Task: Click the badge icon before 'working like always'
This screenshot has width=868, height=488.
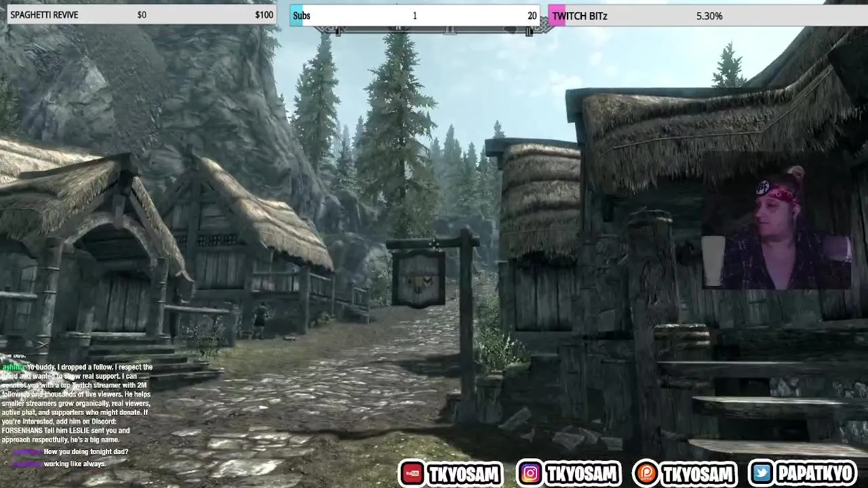Action: 7,464
